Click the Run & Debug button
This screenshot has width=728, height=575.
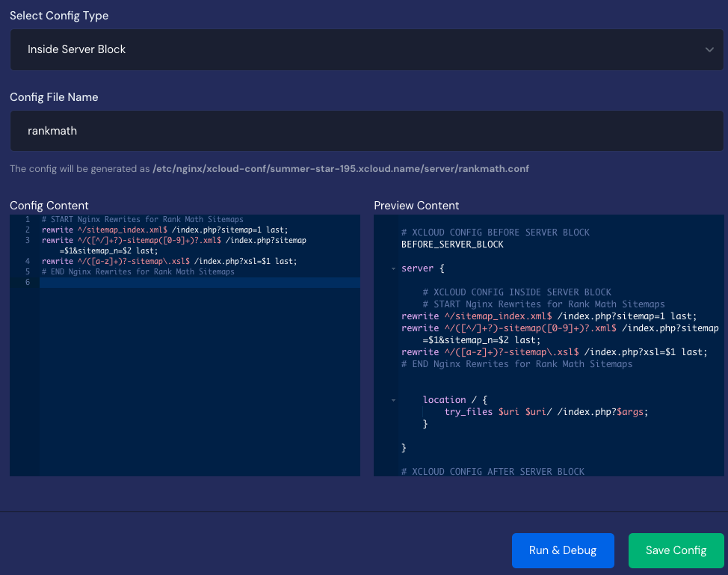(x=563, y=550)
